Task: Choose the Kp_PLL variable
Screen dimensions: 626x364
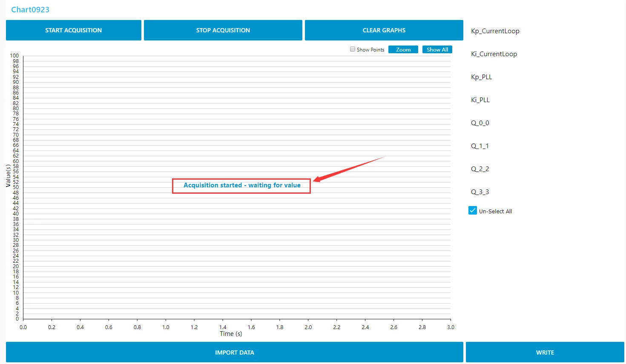Action: 482,77
